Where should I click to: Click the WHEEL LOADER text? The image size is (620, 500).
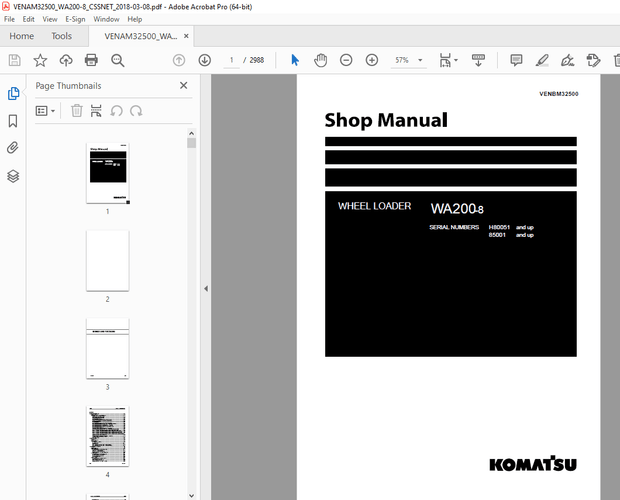(374, 206)
